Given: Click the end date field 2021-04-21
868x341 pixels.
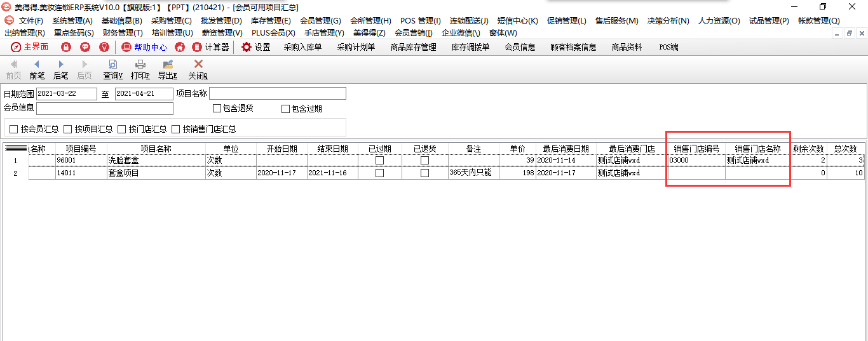Looking at the screenshot, I should [144, 93].
